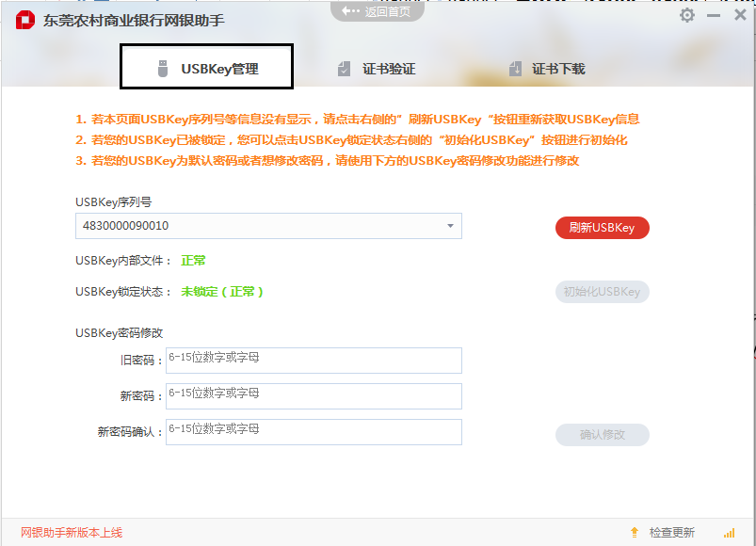The width and height of the screenshot is (756, 546).
Task: Click the Dongguan Rural Bank logo icon
Action: [x=24, y=20]
